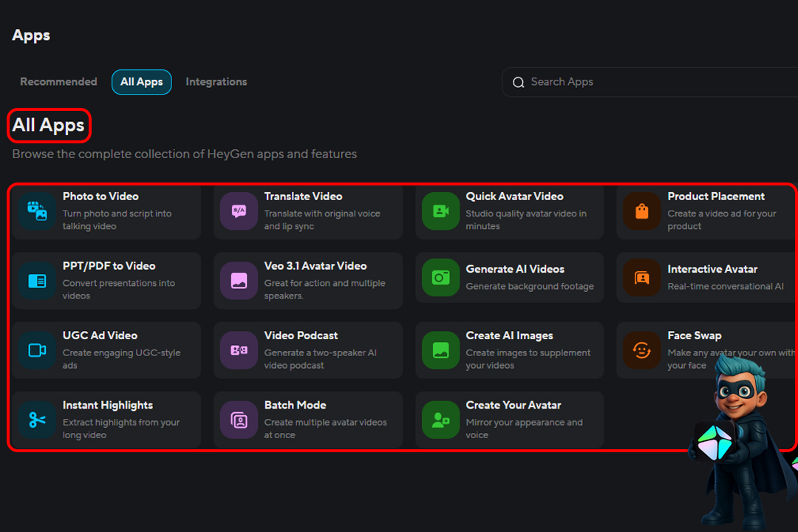This screenshot has width=798, height=532.
Task: Open the PPT/PDF to Video icon
Action: point(37,281)
